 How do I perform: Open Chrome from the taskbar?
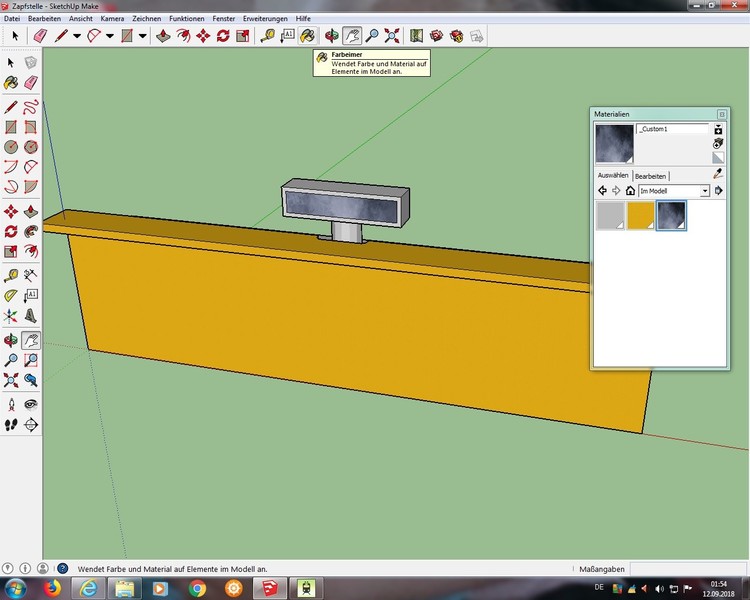197,588
